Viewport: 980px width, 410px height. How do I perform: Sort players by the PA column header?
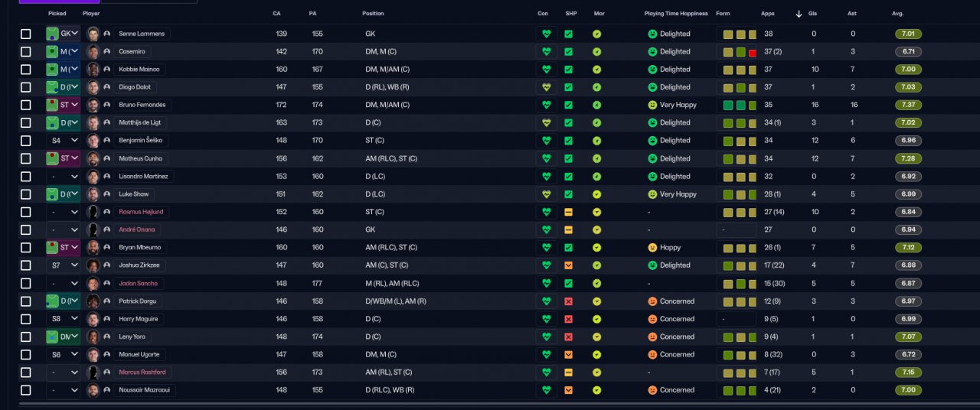pos(312,14)
